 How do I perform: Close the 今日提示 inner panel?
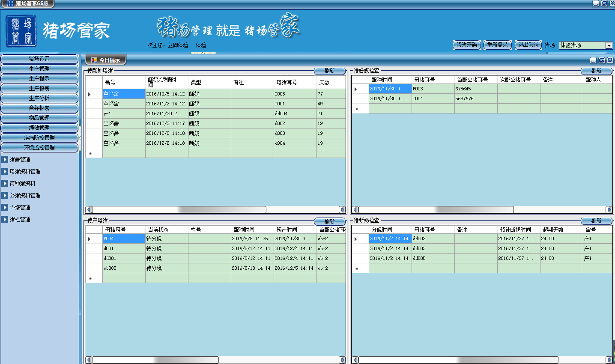click(x=610, y=60)
